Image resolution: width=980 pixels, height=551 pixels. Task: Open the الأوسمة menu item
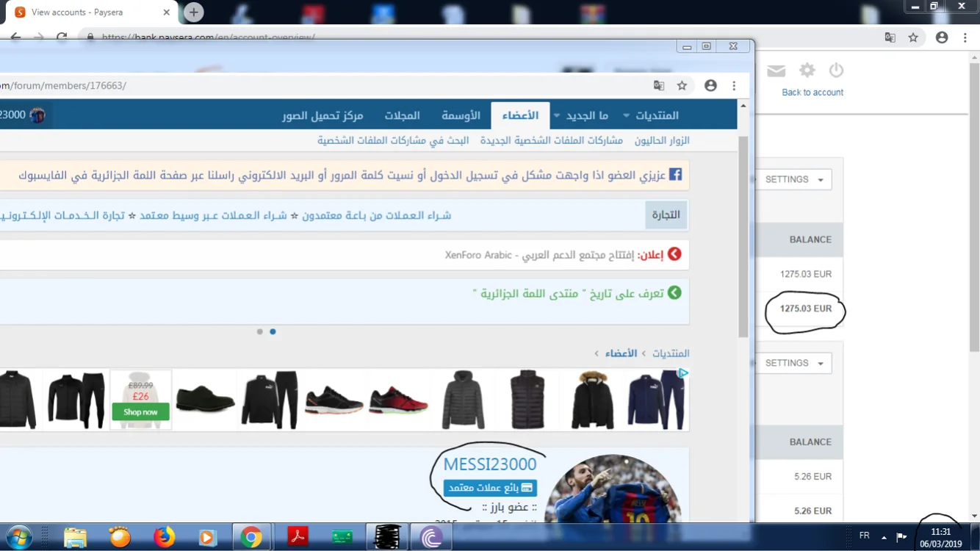(x=461, y=116)
